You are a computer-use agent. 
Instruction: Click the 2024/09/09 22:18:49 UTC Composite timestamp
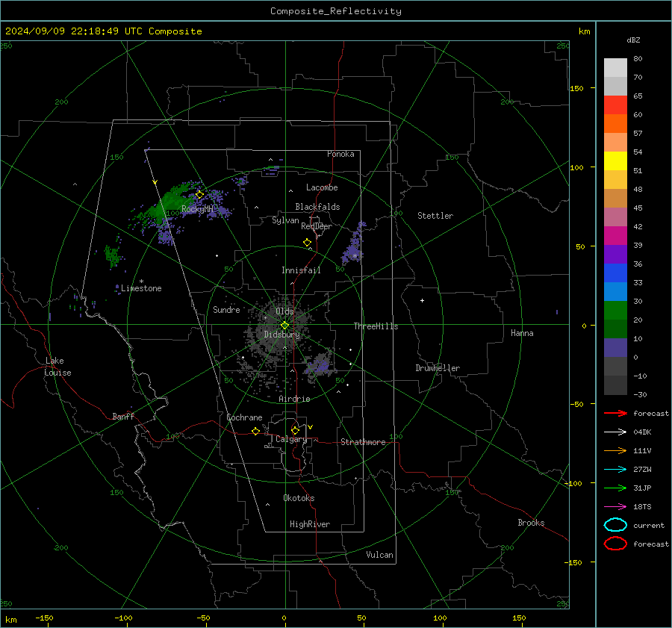(103, 31)
